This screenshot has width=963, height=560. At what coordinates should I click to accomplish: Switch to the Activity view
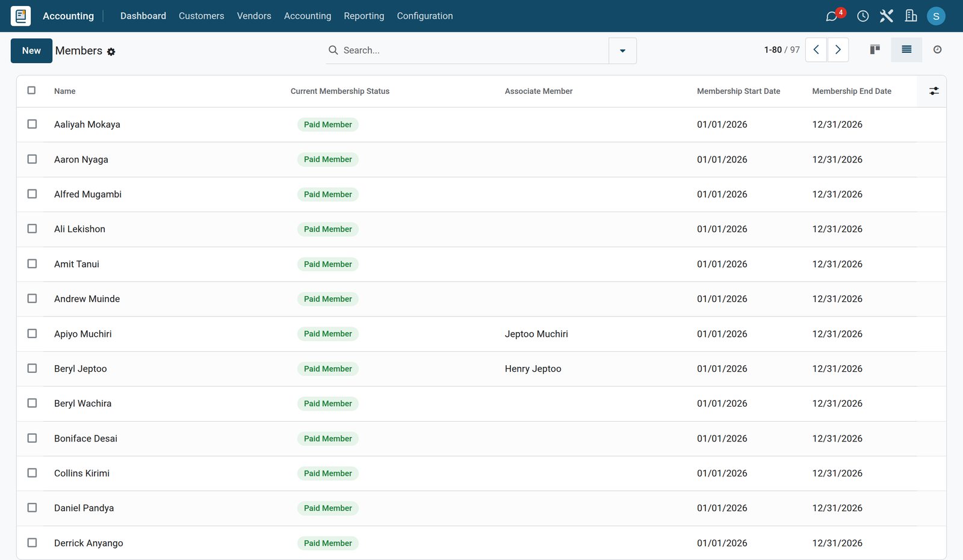pyautogui.click(x=937, y=50)
